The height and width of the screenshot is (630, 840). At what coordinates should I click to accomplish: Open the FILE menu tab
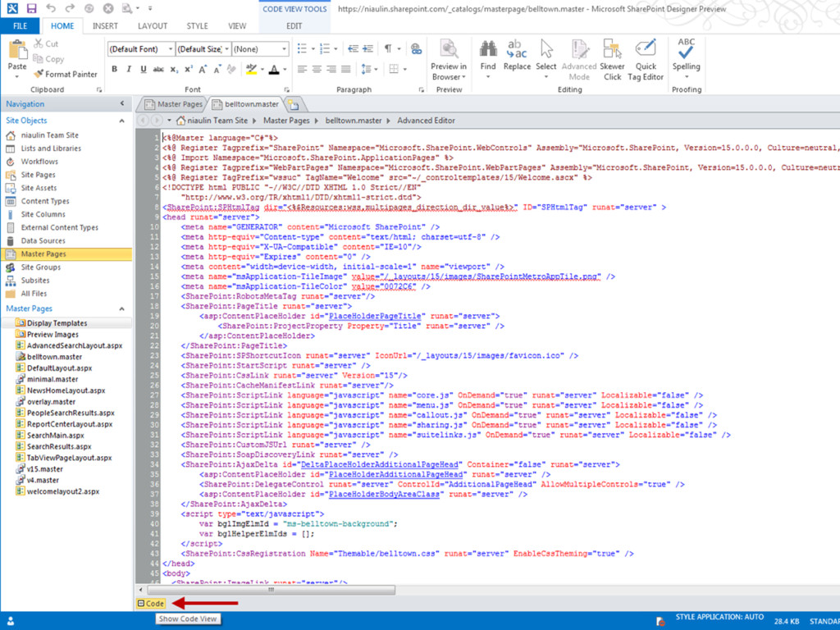click(x=20, y=25)
